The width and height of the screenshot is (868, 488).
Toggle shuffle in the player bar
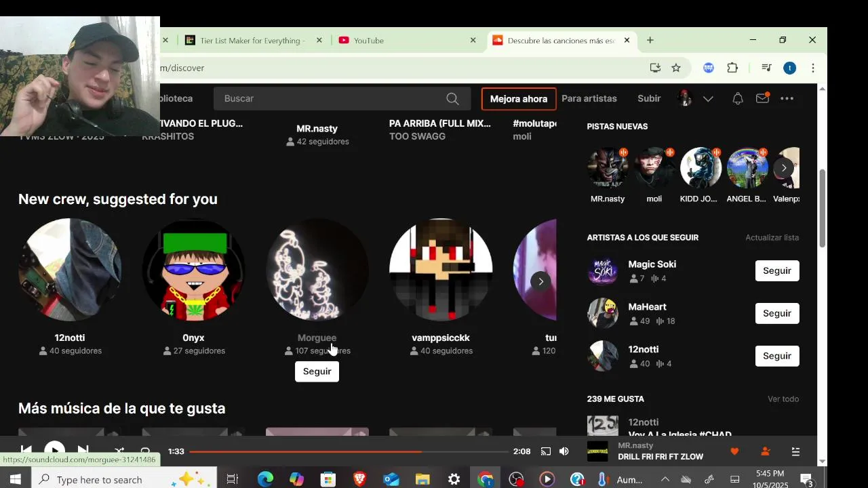click(119, 451)
